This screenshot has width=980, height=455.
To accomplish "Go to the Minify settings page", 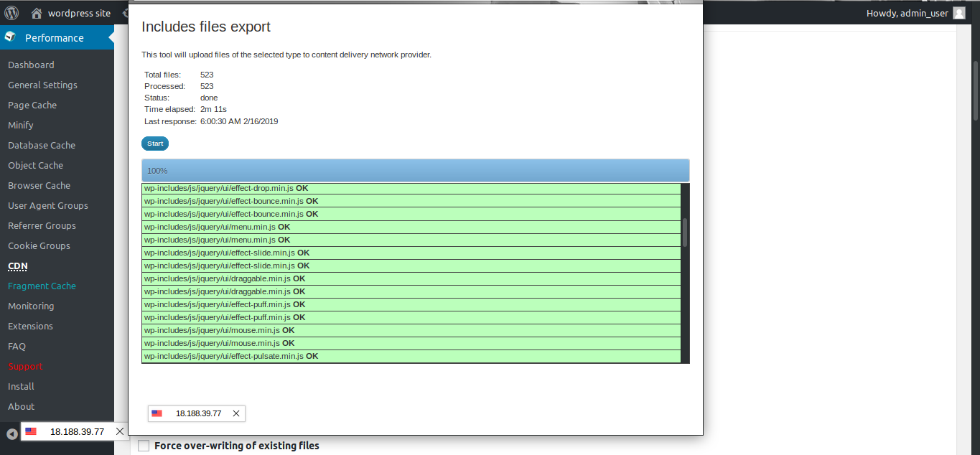I will 21,125.
